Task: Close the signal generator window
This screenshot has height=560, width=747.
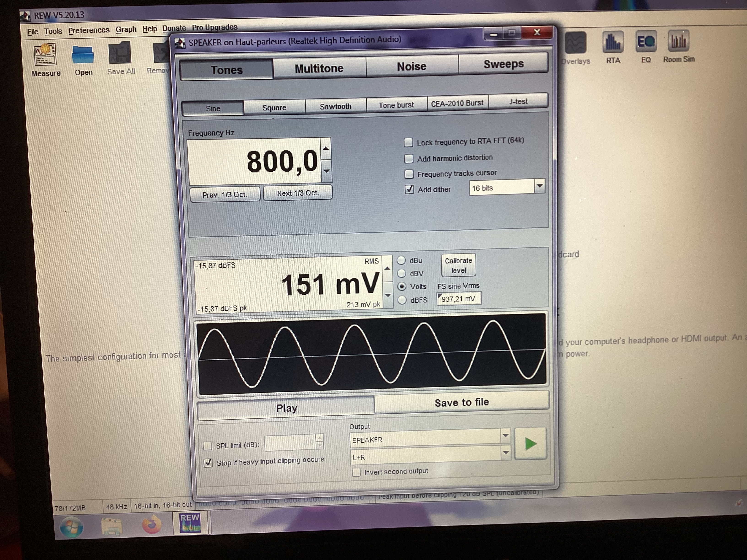Action: (x=537, y=32)
